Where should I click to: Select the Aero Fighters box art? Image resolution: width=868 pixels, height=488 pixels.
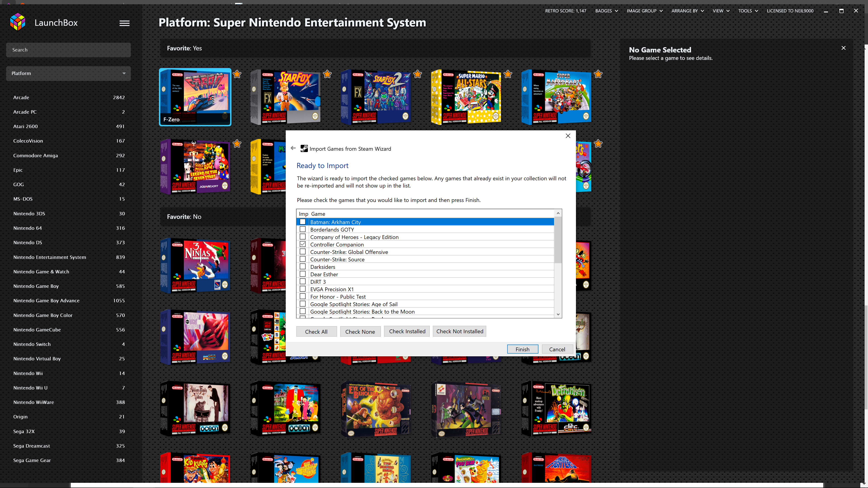point(556,467)
